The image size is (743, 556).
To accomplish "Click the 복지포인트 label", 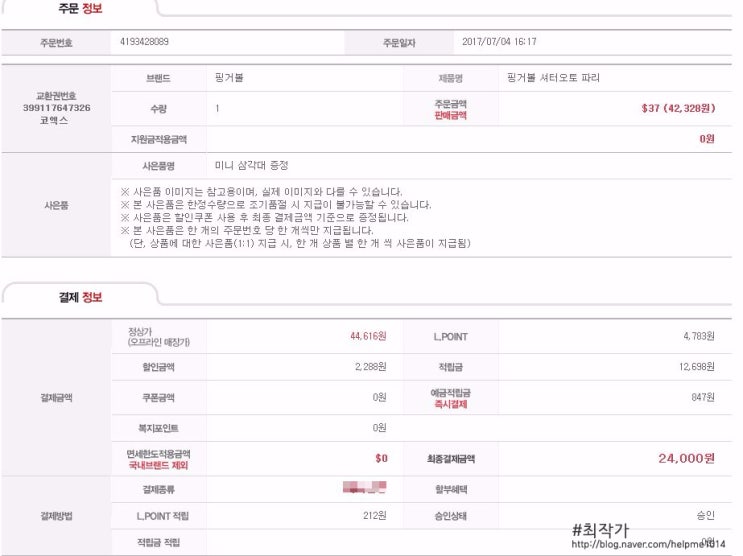I will click(158, 428).
